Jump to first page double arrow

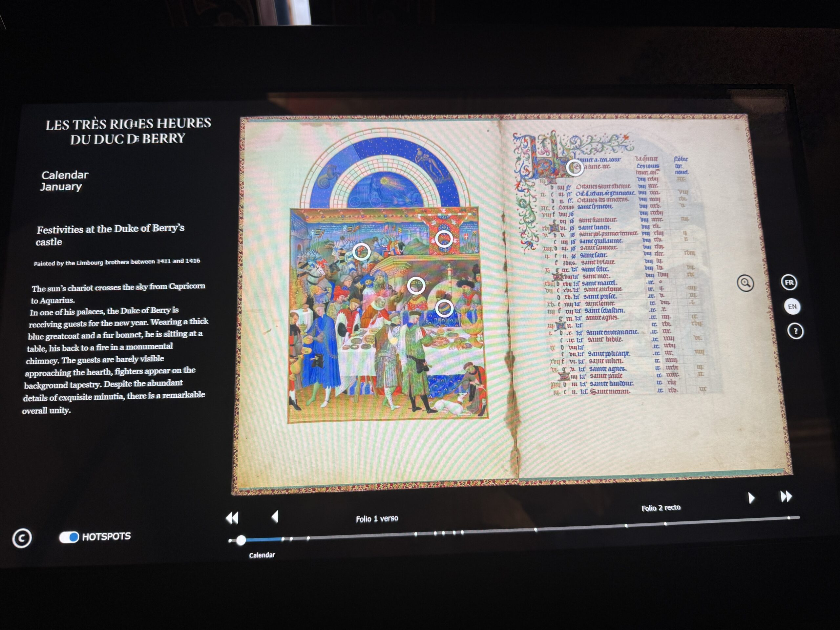point(232,517)
